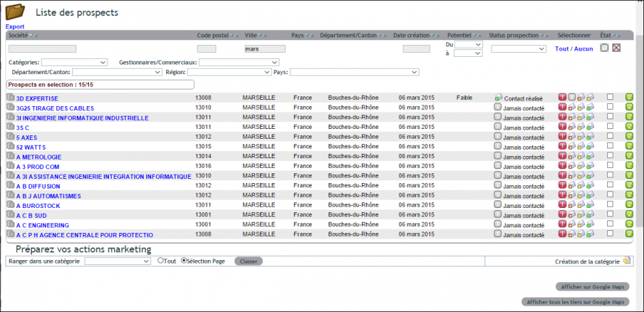Screen dimensions: 644x312
Task: Click the folder icon beside Liste des prospects
Action: (x=15, y=12)
